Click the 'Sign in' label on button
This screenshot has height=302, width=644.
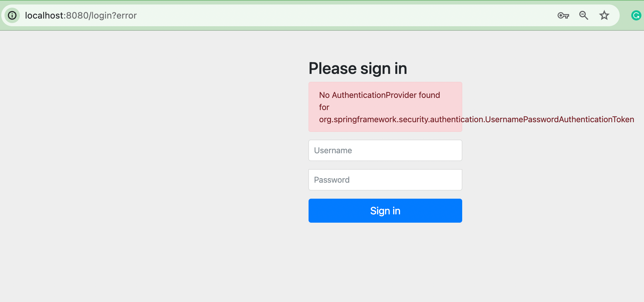(x=385, y=211)
